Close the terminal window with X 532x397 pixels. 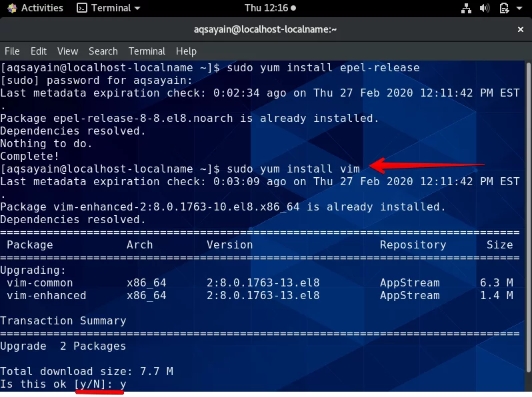coord(521,29)
